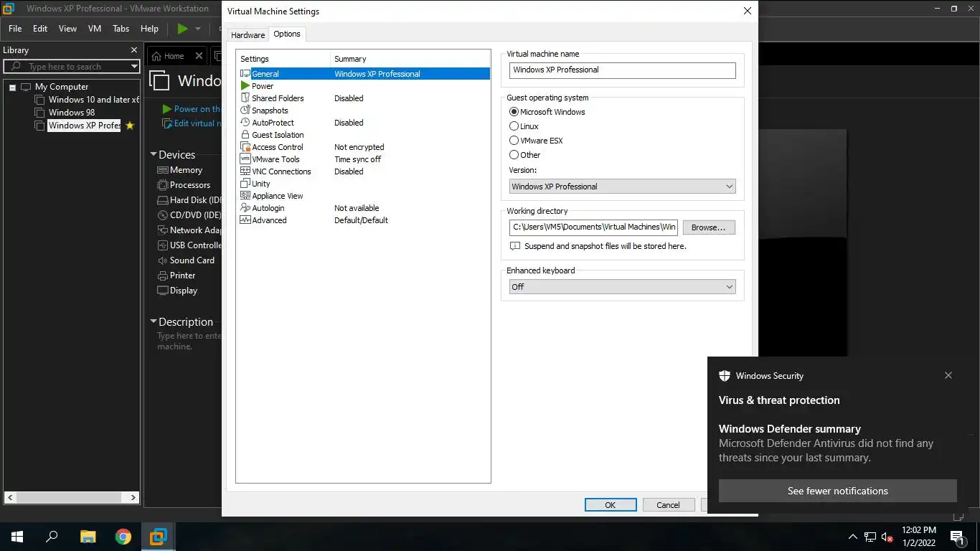Select Microsoft Windows guest OS radio
Image resolution: width=980 pixels, height=551 pixels.
(x=514, y=112)
